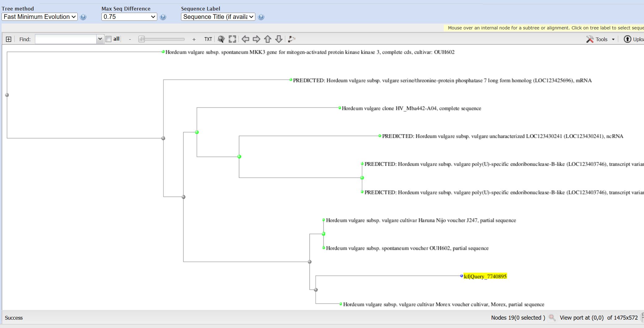This screenshot has width=644, height=328.
Task: Select the serine/threonine-protein phosphatase 7 label
Action: 442,81
